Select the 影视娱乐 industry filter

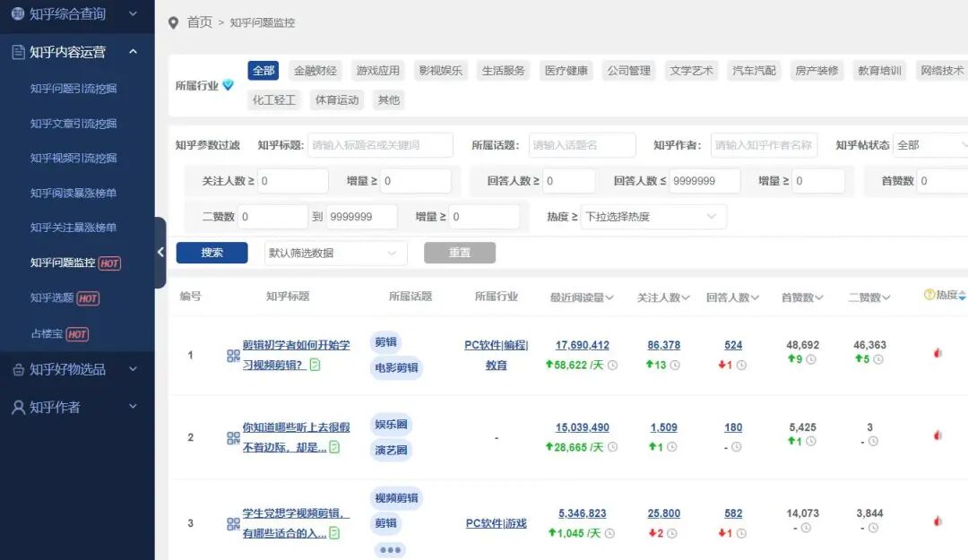click(441, 71)
